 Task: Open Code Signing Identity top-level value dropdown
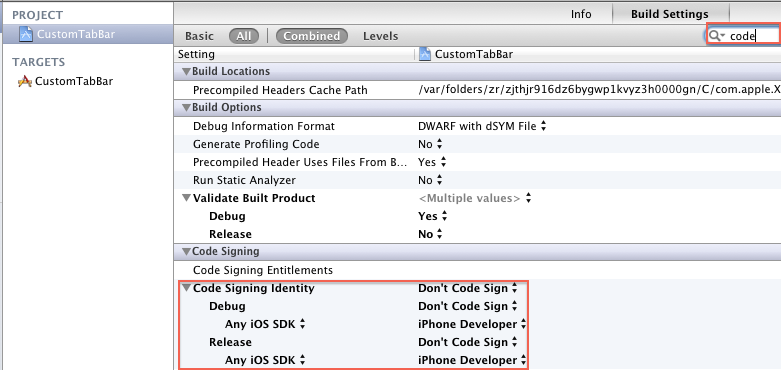click(x=468, y=288)
